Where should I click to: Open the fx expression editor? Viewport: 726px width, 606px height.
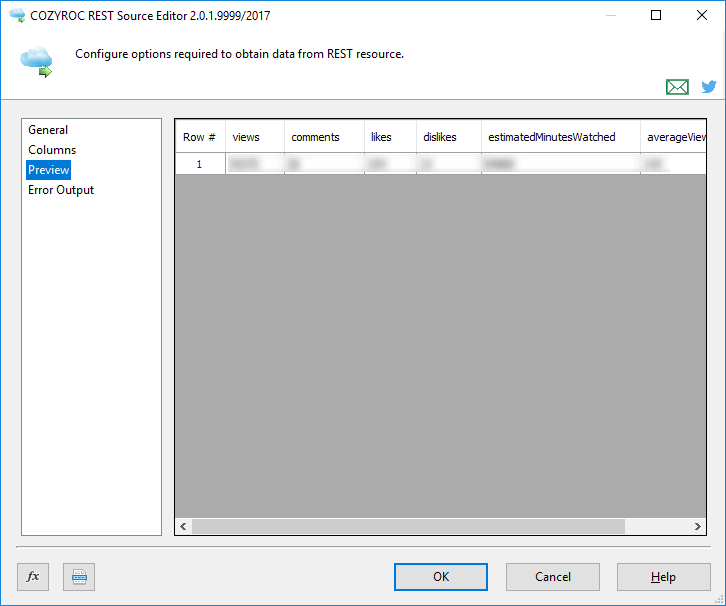coord(33,577)
